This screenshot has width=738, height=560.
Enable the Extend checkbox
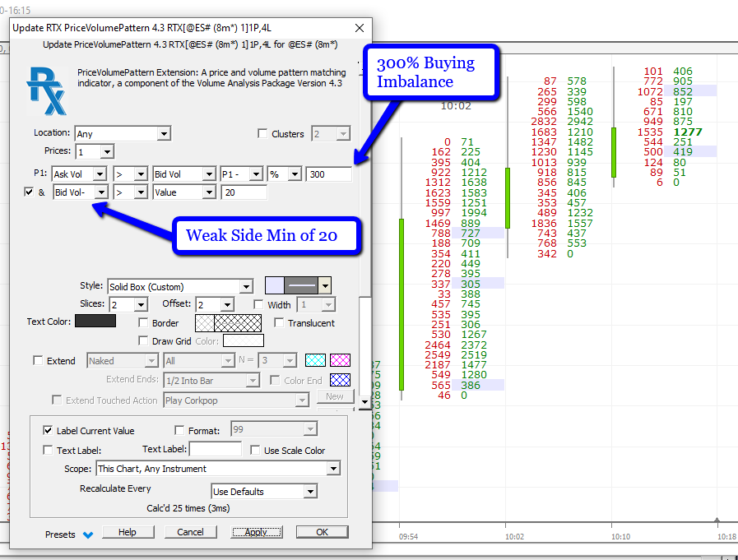pyautogui.click(x=38, y=360)
